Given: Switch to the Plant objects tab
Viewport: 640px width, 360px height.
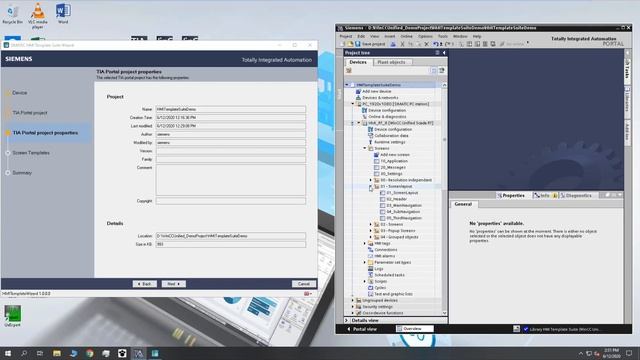Looking at the screenshot, I should pyautogui.click(x=391, y=62).
